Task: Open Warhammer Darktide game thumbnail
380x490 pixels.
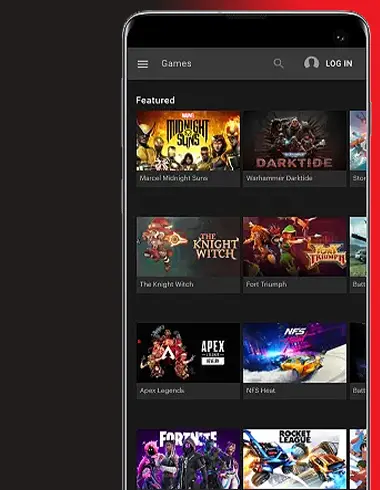Action: pyautogui.click(x=295, y=141)
